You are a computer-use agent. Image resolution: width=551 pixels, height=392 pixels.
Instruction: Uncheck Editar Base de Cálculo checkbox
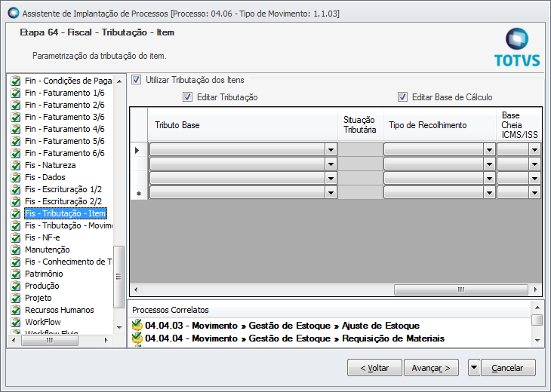(x=403, y=96)
